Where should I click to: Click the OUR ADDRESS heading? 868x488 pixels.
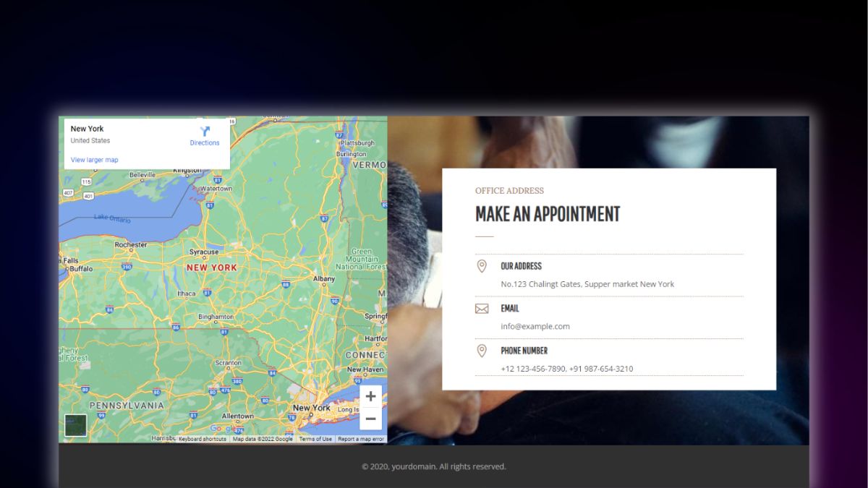pos(521,266)
